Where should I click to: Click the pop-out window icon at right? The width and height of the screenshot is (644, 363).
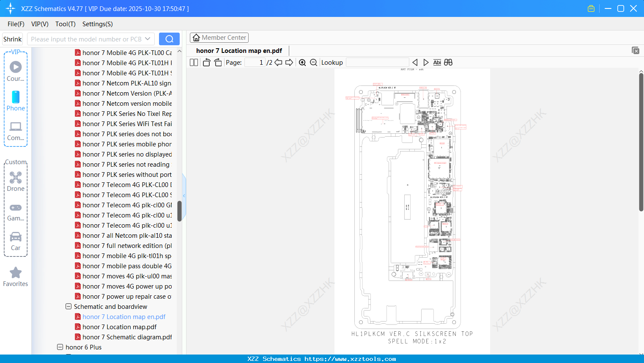636,50
